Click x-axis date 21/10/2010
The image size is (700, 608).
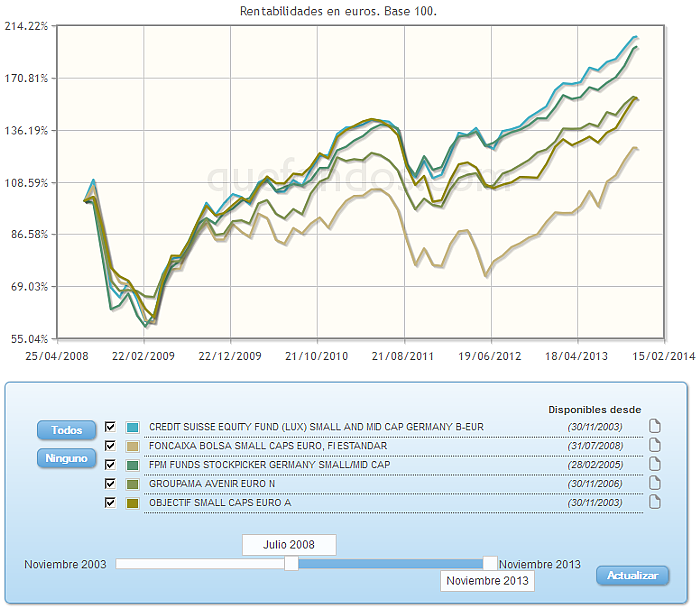(x=317, y=356)
